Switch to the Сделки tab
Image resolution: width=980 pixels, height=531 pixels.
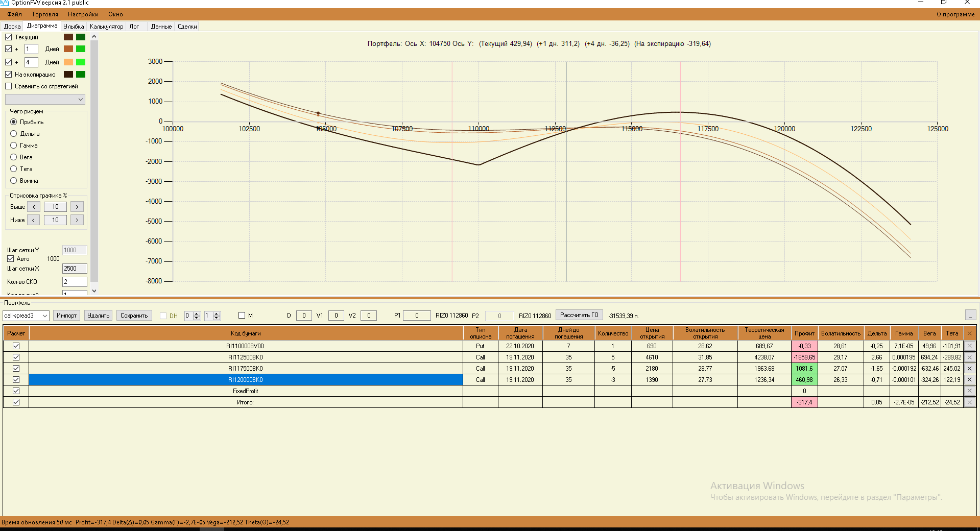187,27
